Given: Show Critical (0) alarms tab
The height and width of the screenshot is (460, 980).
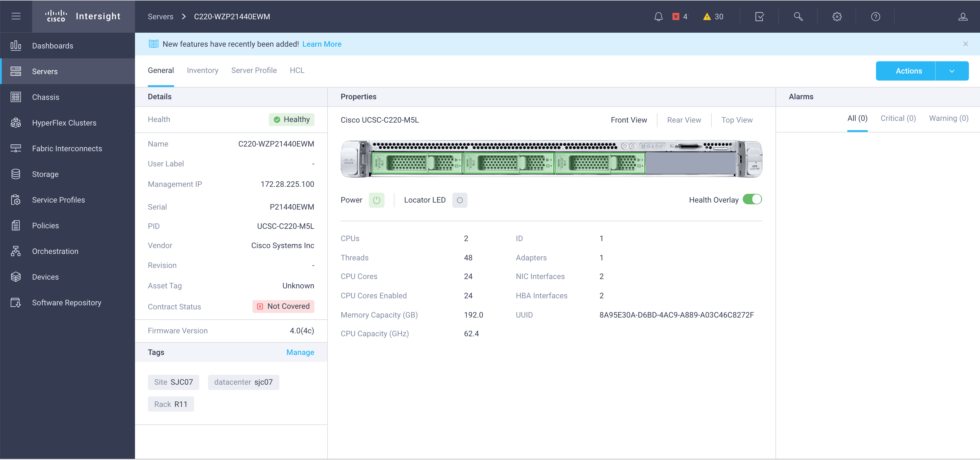Looking at the screenshot, I should coord(898,118).
